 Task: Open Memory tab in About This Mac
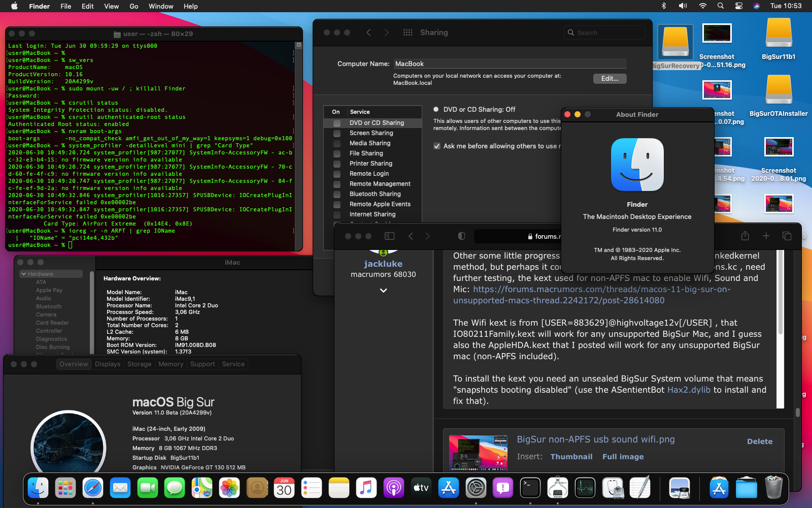point(171,364)
